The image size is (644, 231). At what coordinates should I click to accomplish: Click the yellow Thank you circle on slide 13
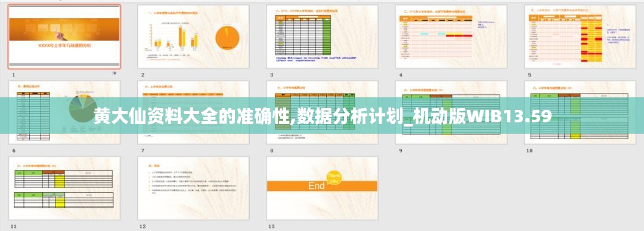coord(335,178)
